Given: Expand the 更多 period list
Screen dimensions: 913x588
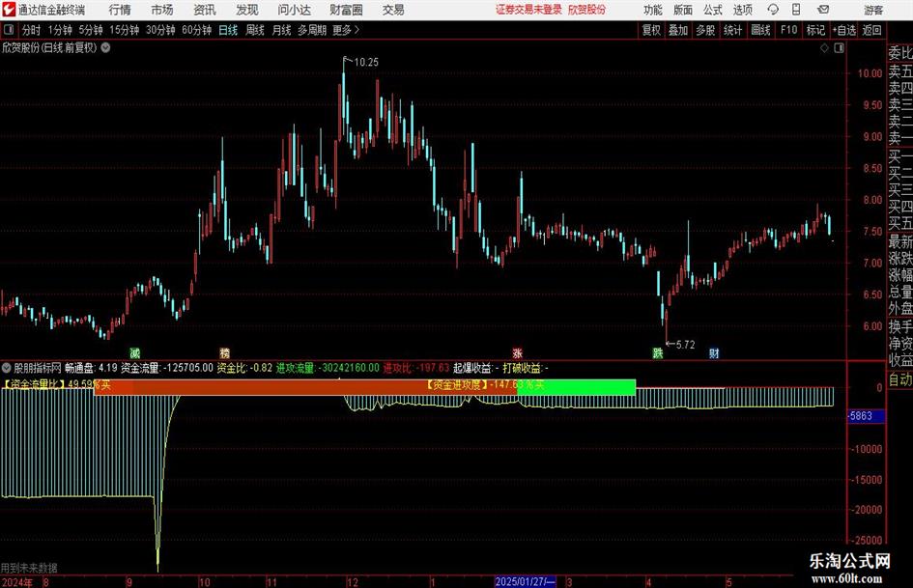Looking at the screenshot, I should tap(346, 30).
